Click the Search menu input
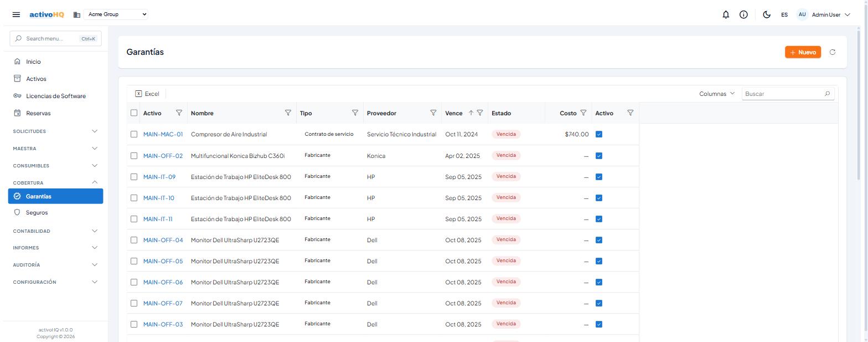Viewport: 868px width, 342px height. 55,39
